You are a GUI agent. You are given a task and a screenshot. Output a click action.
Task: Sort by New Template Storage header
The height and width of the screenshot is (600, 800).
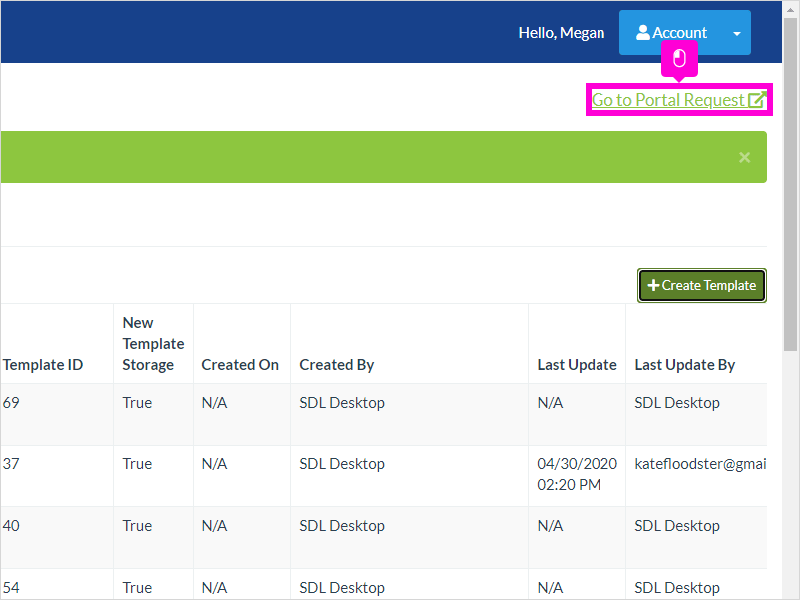pyautogui.click(x=153, y=344)
